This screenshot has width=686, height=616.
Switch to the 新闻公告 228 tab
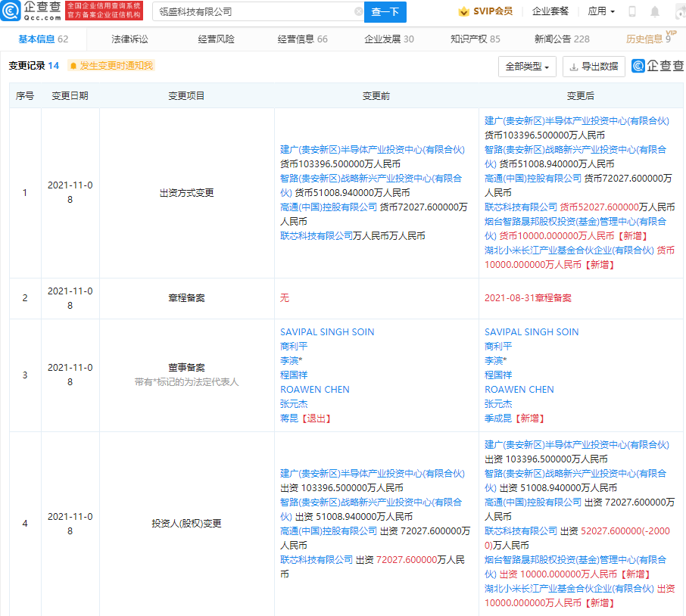point(562,39)
